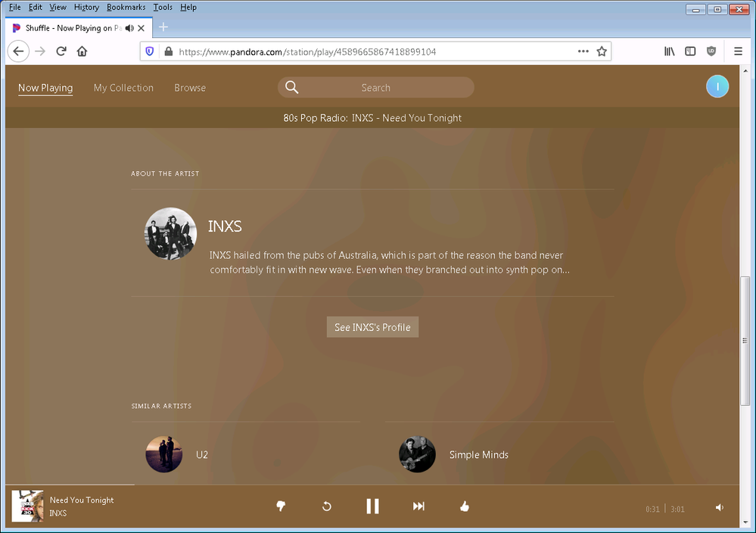Open the uBlock shield extension icon

tap(711, 51)
